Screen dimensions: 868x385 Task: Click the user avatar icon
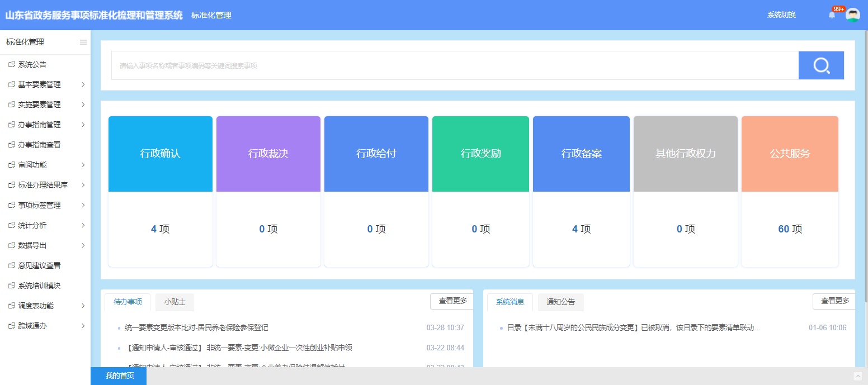[x=852, y=15]
